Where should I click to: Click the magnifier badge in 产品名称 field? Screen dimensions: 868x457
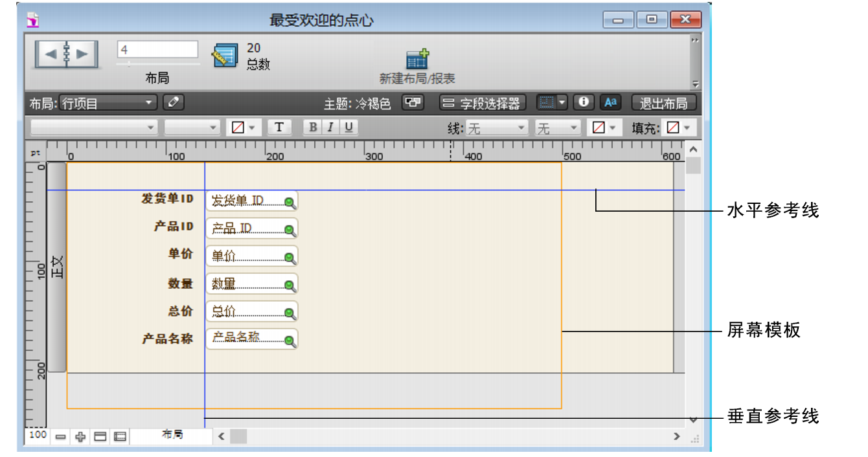coord(290,342)
